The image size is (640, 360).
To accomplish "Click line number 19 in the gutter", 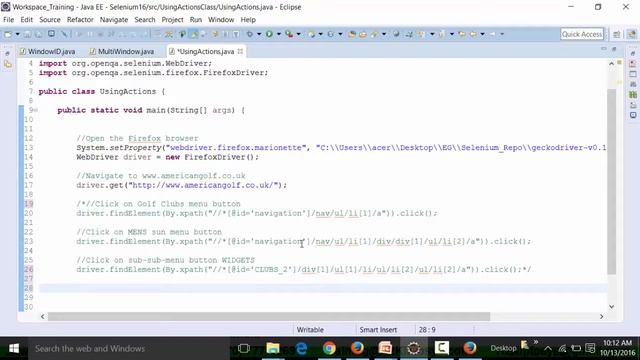I will coord(29,204).
